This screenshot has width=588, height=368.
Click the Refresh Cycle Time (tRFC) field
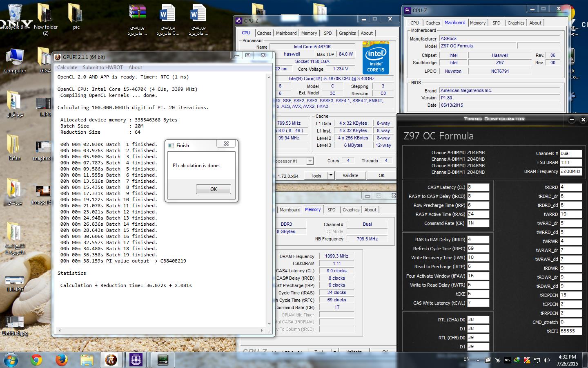pos(478,249)
